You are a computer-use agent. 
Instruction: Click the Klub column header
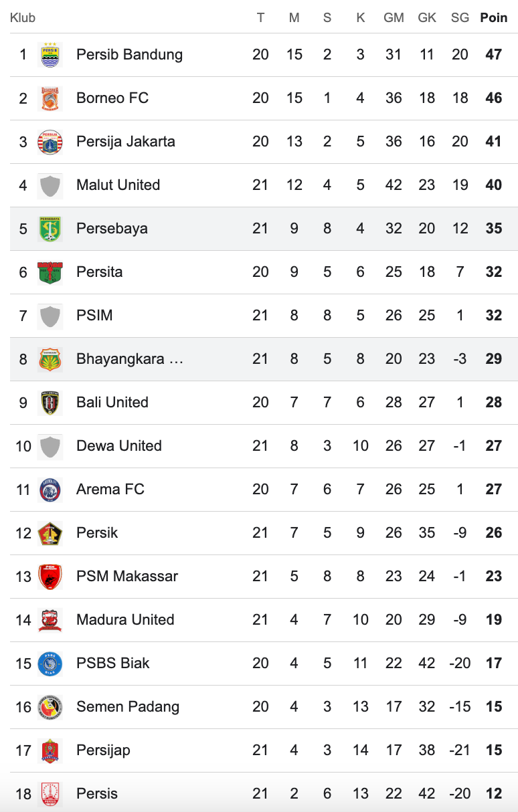click(x=23, y=18)
